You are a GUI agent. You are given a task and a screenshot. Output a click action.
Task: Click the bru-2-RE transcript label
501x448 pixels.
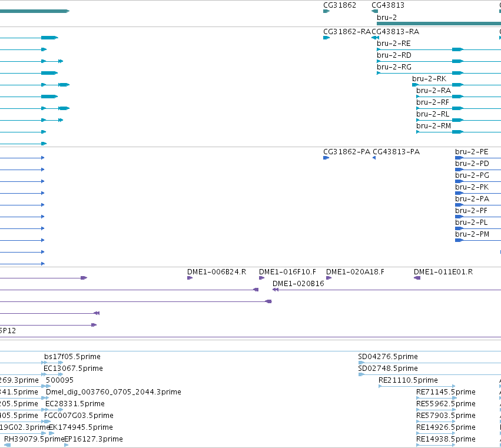click(394, 44)
